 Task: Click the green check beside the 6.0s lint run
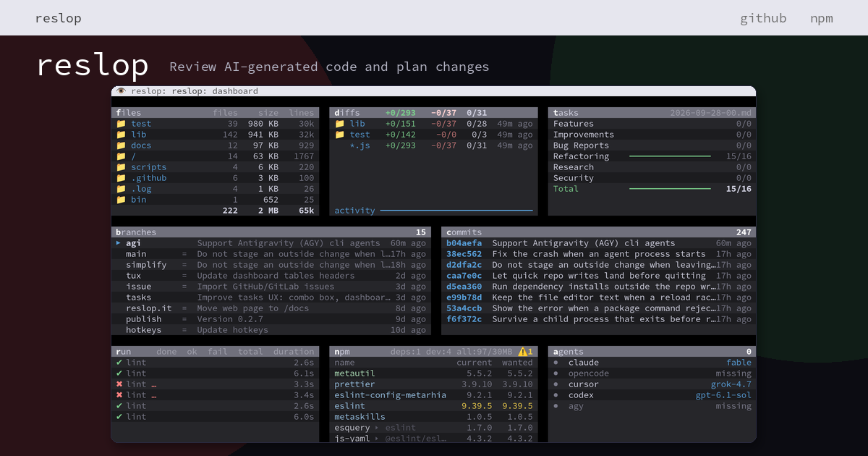119,417
